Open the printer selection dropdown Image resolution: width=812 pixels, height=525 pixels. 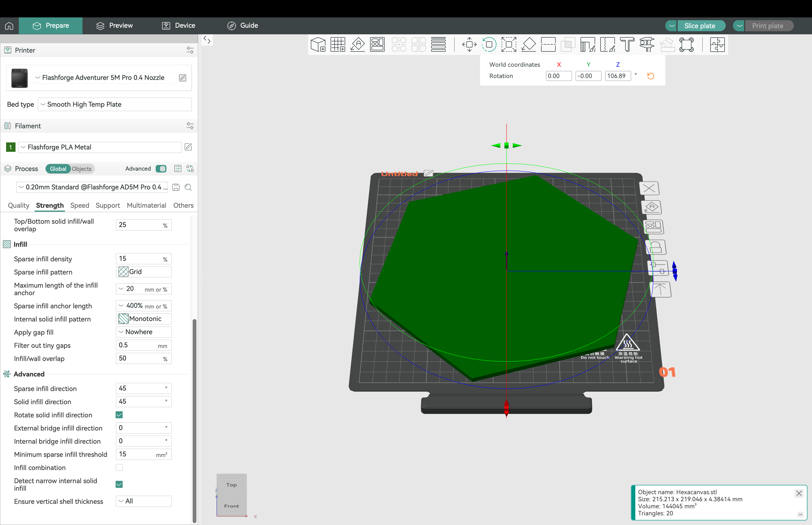coord(105,78)
